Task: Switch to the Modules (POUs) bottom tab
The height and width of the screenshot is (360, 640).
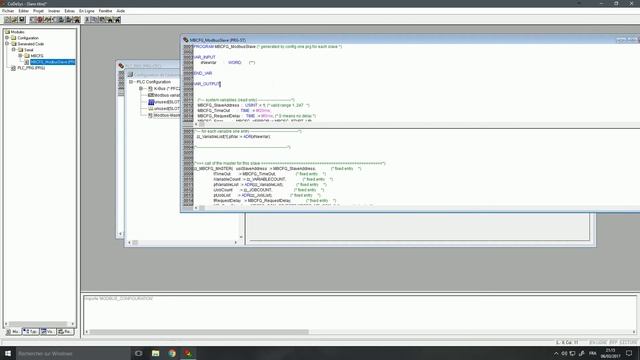Action: (13, 332)
